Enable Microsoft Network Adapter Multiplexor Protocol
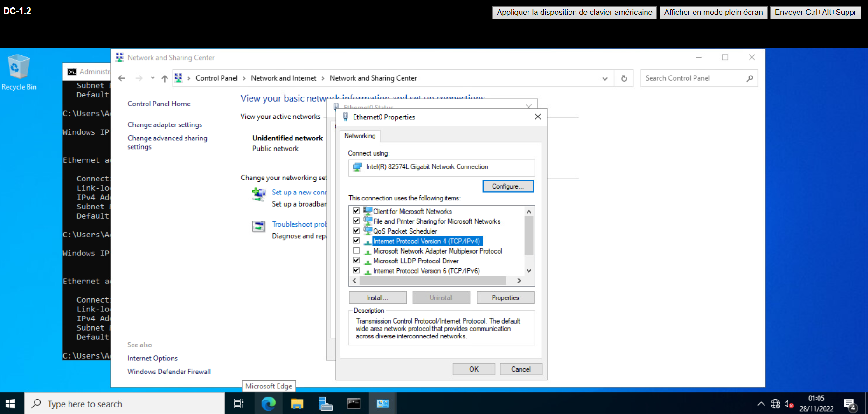868x414 pixels. (x=356, y=251)
